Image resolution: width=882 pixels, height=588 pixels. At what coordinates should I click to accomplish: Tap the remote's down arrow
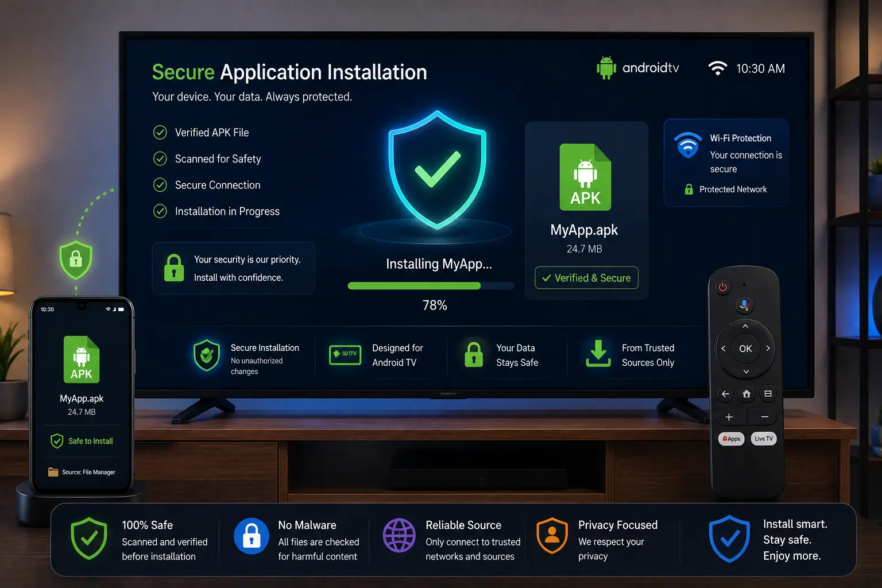746,372
